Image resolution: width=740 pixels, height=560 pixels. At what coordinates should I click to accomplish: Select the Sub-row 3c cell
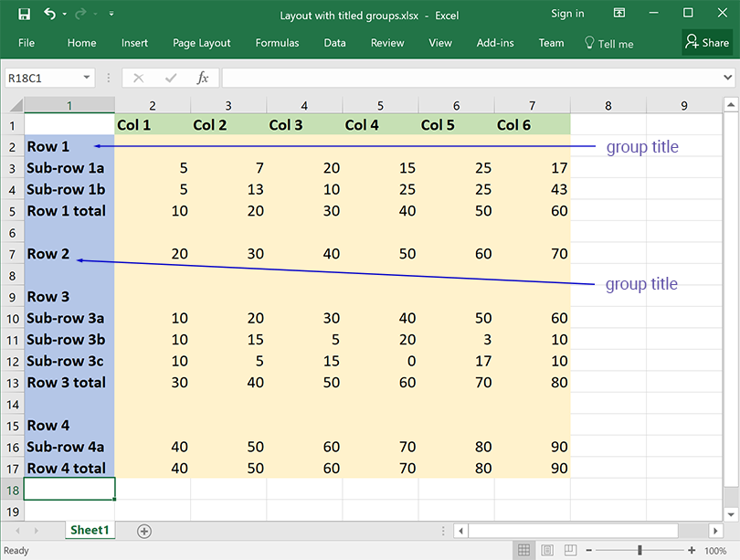point(69,361)
